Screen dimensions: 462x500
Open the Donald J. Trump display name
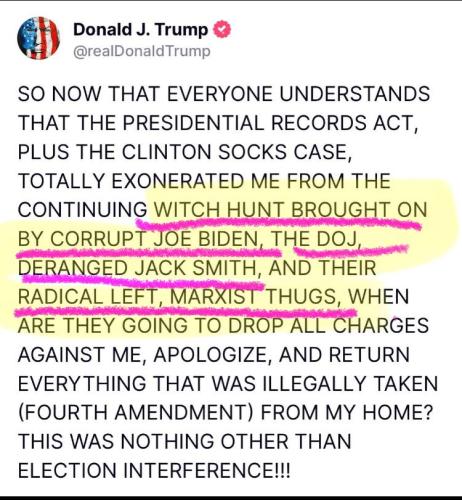tap(140, 29)
